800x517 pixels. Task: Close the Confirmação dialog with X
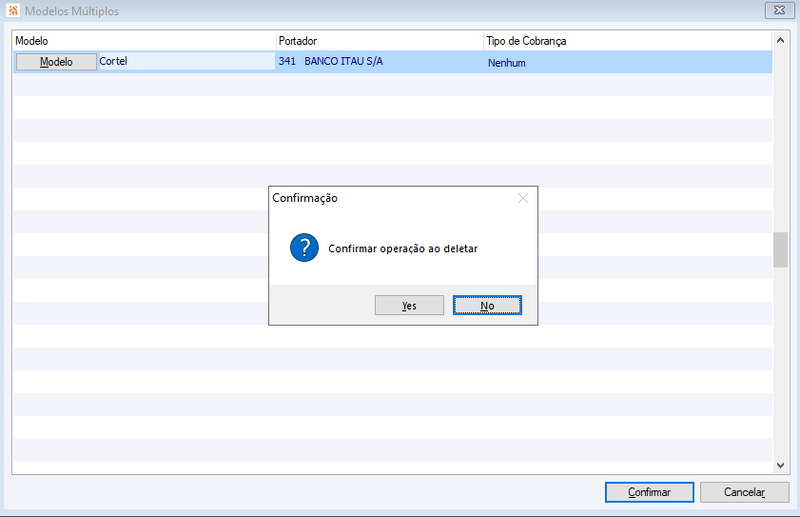(x=523, y=199)
